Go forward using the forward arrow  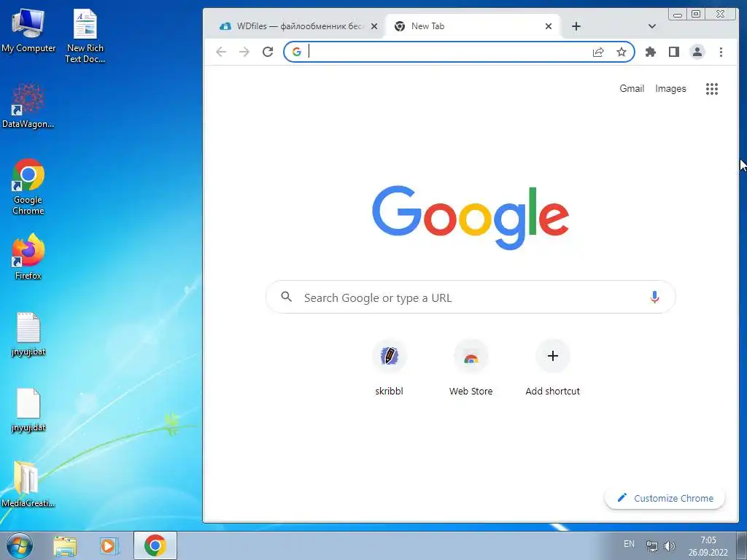(244, 52)
